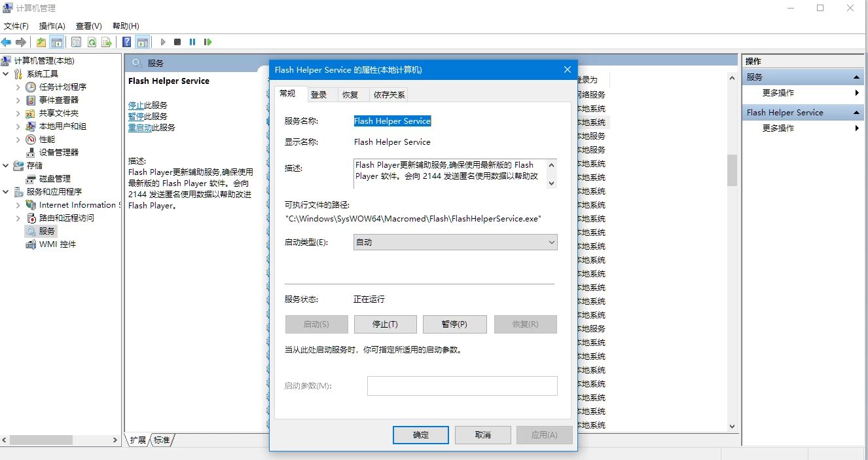
Task: Select 计算机管理(本地) root node
Action: click(x=45, y=61)
